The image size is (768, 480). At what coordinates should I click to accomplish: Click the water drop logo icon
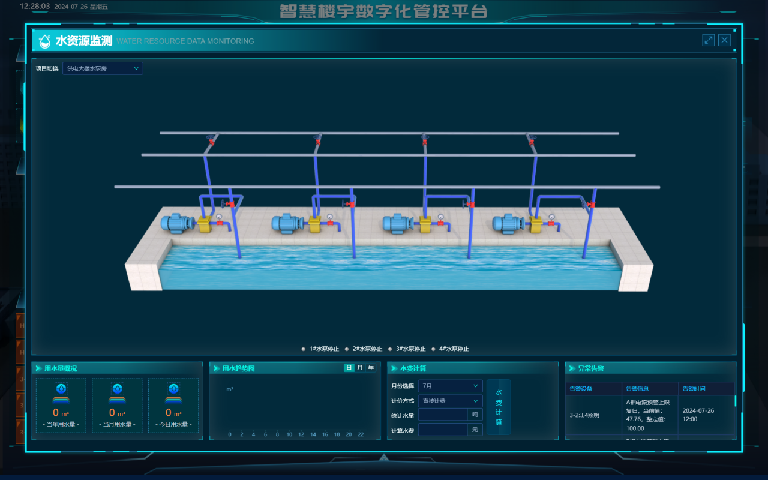44,41
